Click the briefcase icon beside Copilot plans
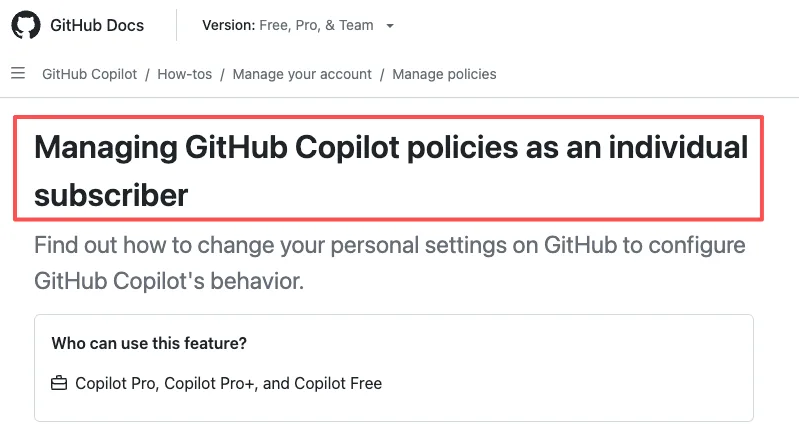 tap(59, 383)
